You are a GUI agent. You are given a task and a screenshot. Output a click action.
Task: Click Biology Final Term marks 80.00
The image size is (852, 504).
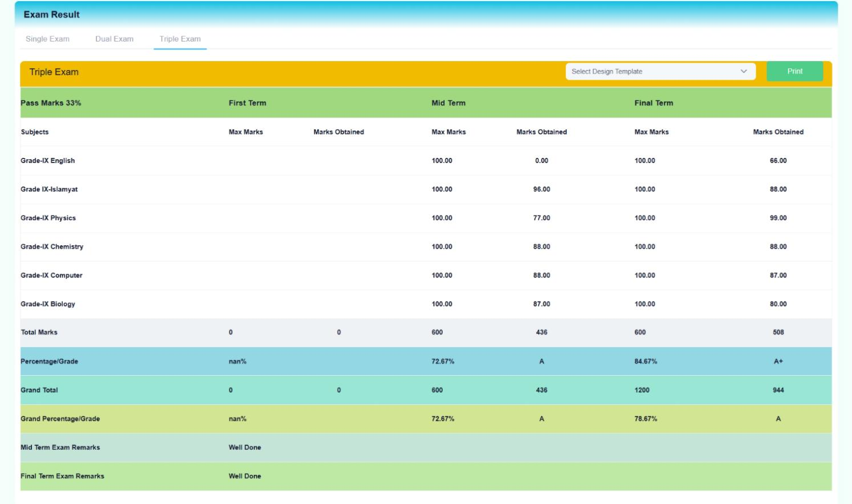[778, 304]
